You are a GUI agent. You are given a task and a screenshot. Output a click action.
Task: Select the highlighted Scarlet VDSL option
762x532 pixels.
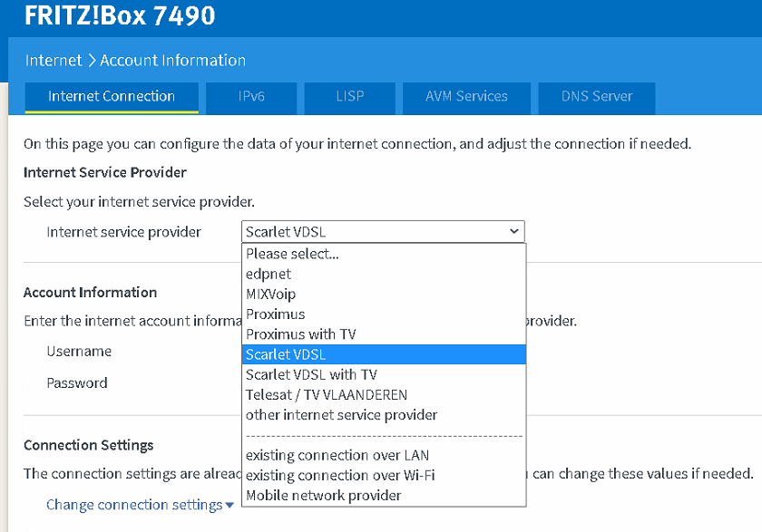coord(286,354)
